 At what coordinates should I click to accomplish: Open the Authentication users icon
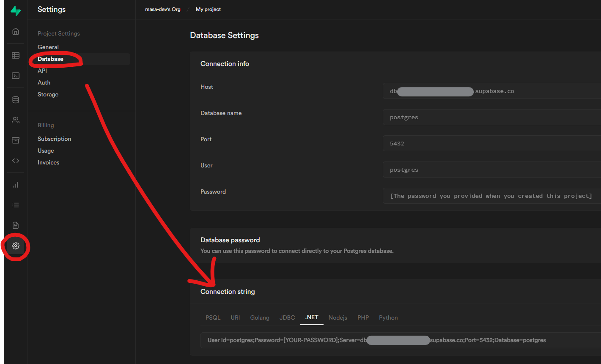[x=16, y=120]
